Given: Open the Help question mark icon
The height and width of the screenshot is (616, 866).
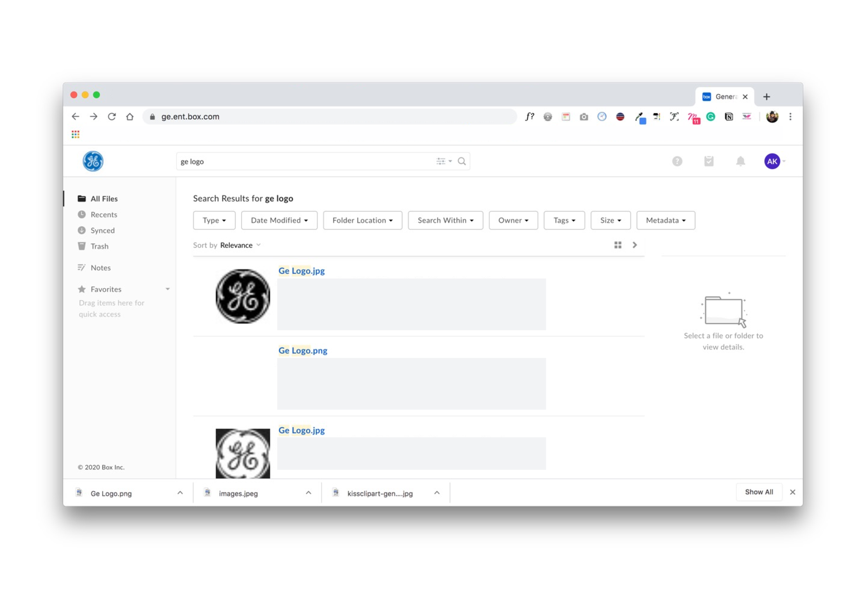Looking at the screenshot, I should click(677, 161).
